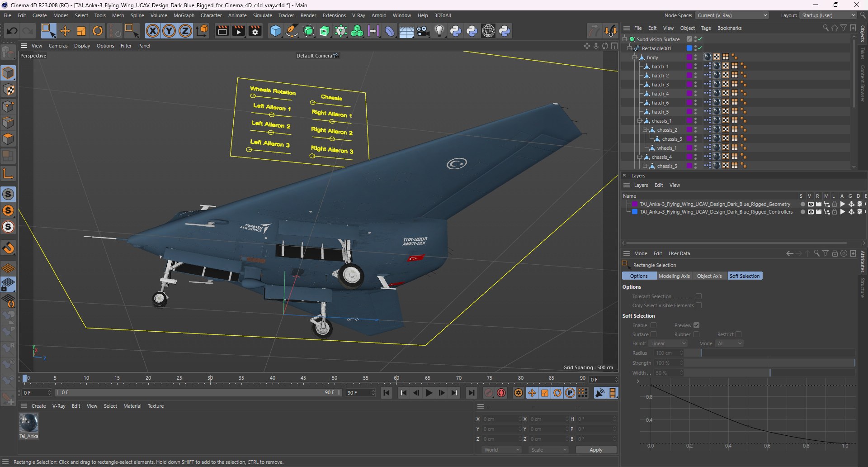868x467 pixels.
Task: Click the purple Geometry layer color swatch
Action: click(x=635, y=204)
